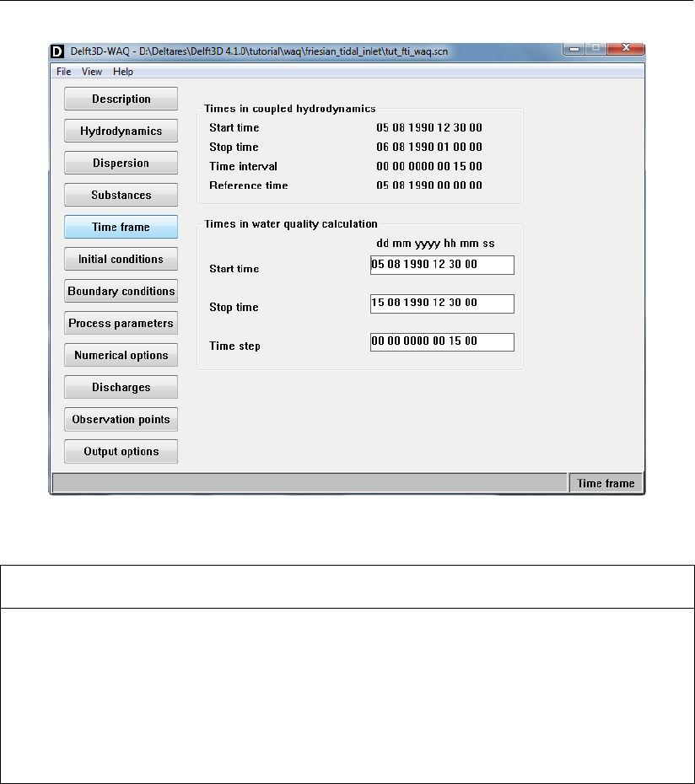Click hydrodynamics stop time value 06 08 1990 01 00 00
This screenshot has width=695, height=784.
429,147
